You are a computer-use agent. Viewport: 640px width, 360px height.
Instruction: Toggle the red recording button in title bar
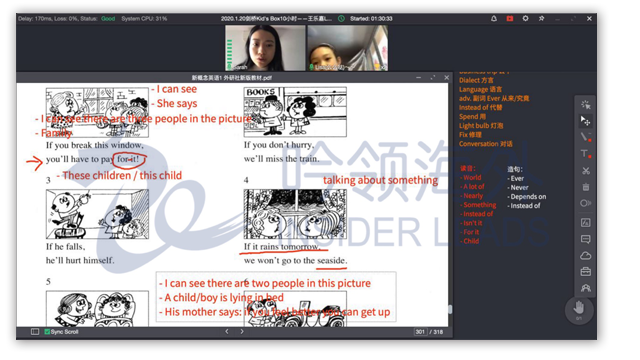pyautogui.click(x=510, y=19)
